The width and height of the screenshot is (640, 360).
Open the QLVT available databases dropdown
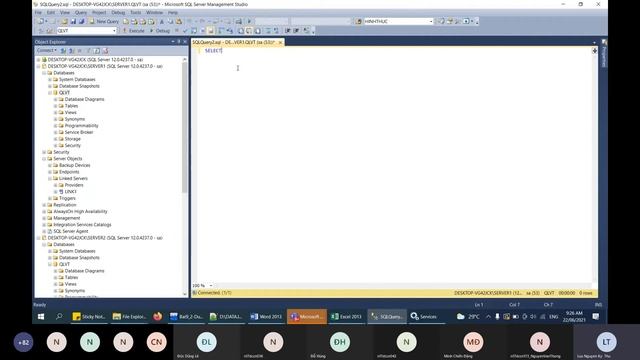pos(87,31)
